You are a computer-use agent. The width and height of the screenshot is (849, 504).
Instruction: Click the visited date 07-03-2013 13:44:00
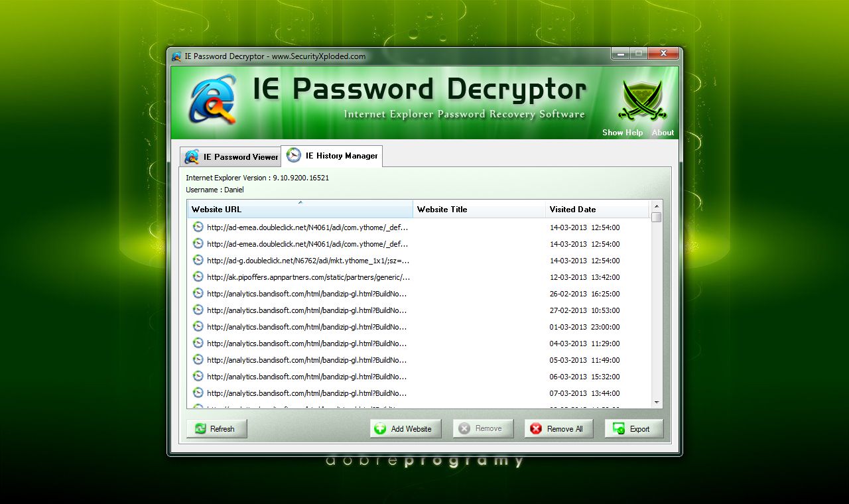(584, 393)
